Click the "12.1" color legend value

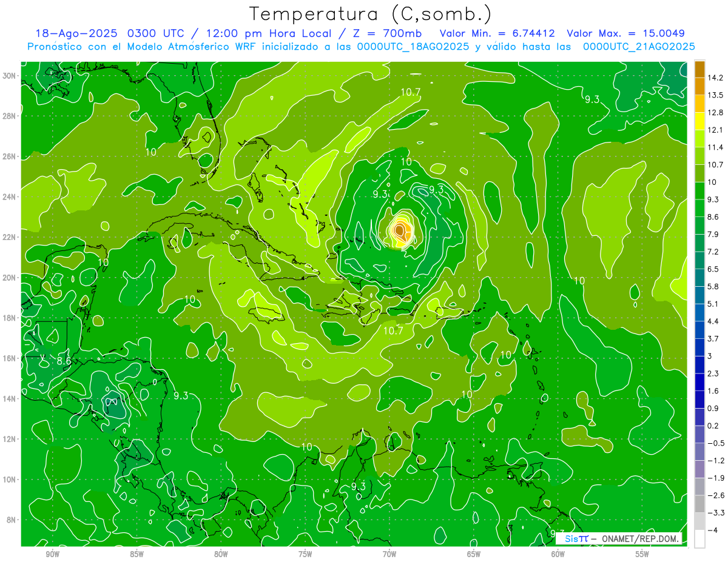[715, 130]
